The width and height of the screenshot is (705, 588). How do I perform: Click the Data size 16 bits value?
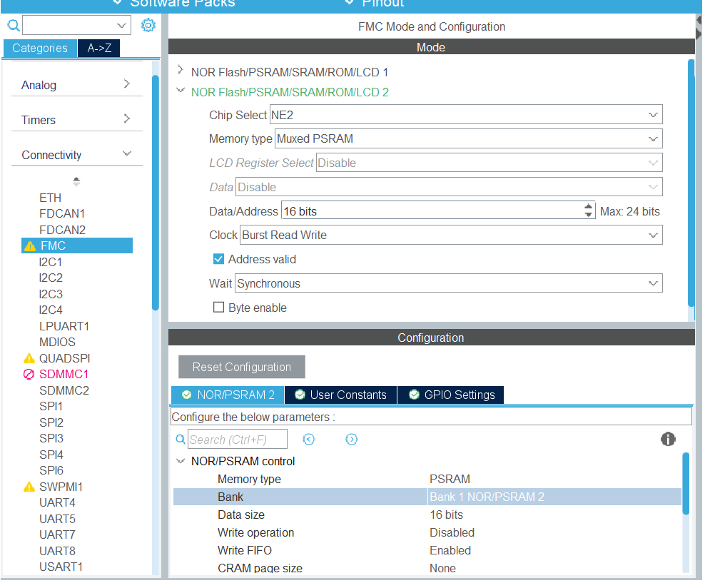[x=447, y=514]
